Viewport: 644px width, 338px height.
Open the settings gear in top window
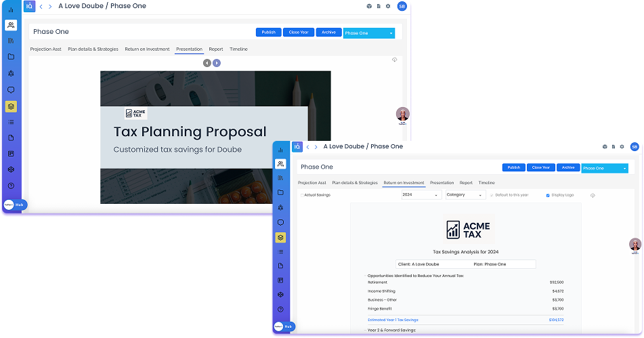[388, 6]
